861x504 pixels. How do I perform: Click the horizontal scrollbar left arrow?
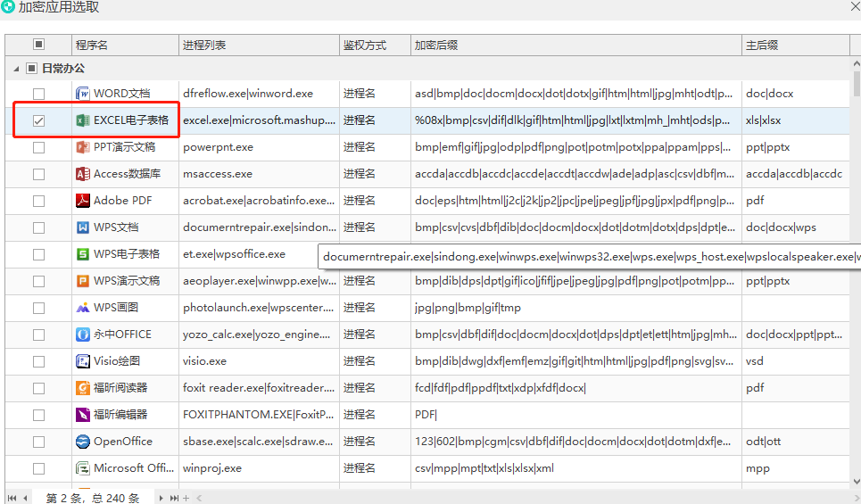pyautogui.click(x=199, y=498)
